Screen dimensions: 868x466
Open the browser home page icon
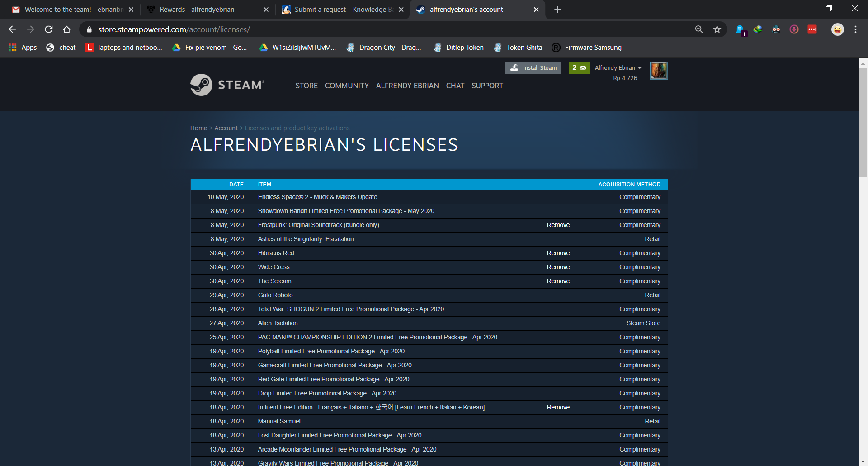click(x=66, y=29)
